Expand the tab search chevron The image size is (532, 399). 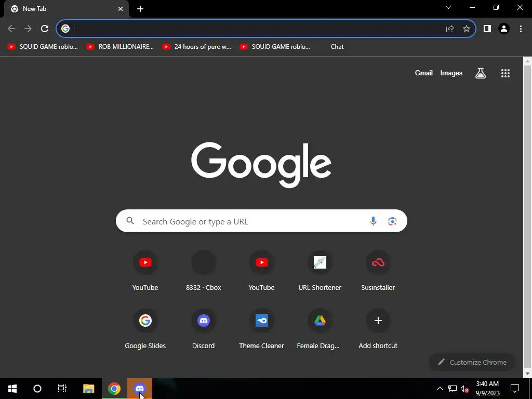pos(448,7)
